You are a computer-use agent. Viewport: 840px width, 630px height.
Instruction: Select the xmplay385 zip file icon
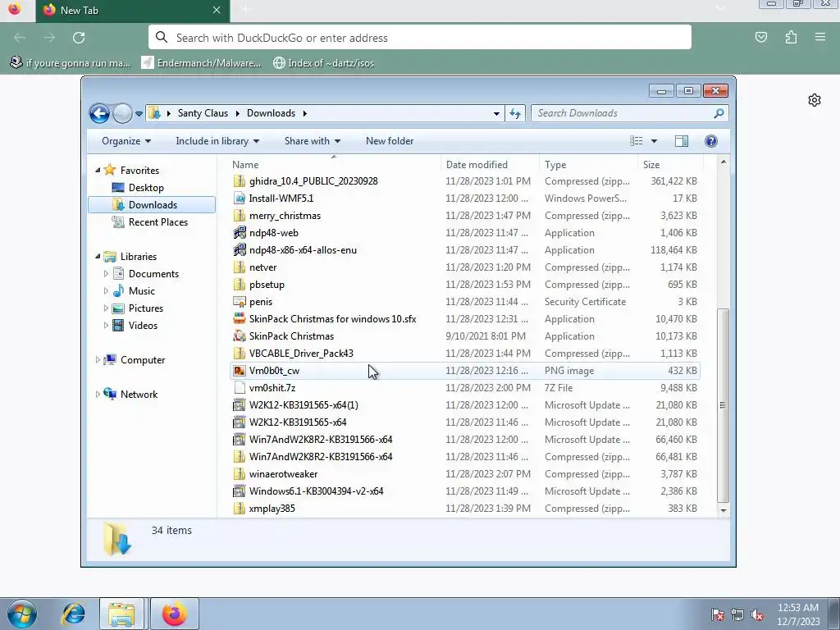click(x=240, y=509)
